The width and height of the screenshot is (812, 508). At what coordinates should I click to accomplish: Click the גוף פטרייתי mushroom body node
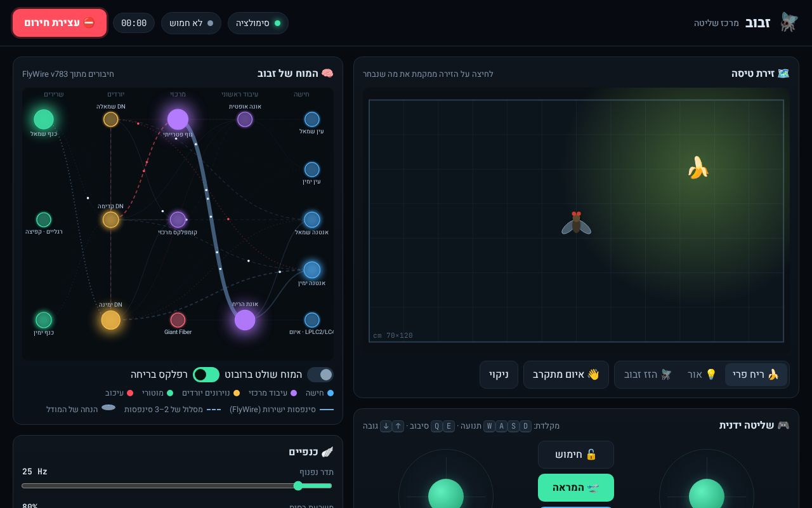click(178, 119)
